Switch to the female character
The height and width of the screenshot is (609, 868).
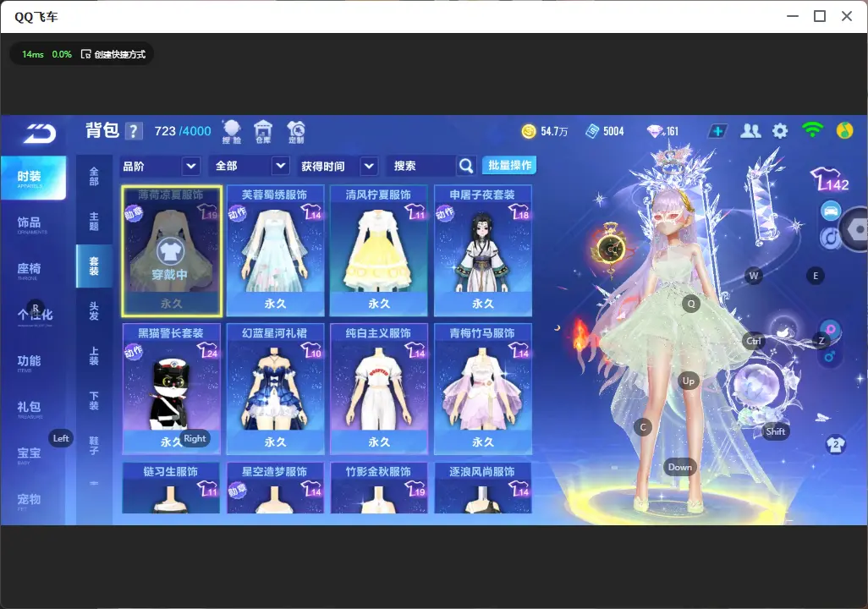point(831,330)
